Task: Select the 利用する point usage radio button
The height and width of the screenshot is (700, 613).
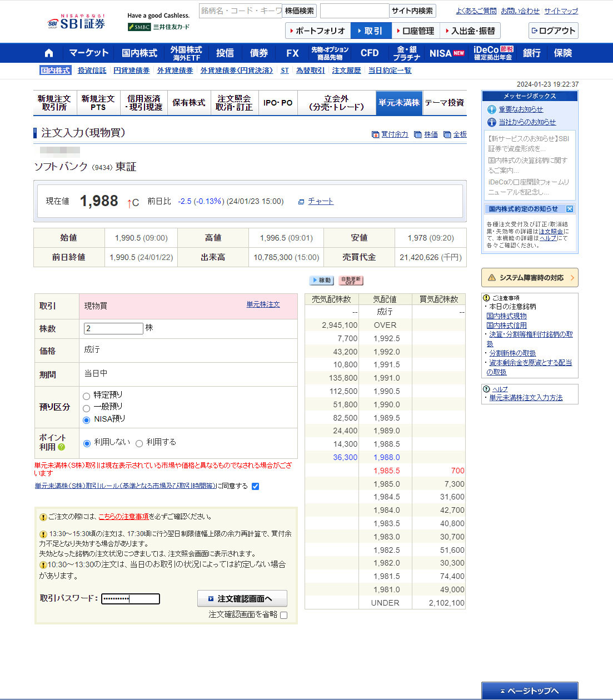Action: click(x=139, y=443)
